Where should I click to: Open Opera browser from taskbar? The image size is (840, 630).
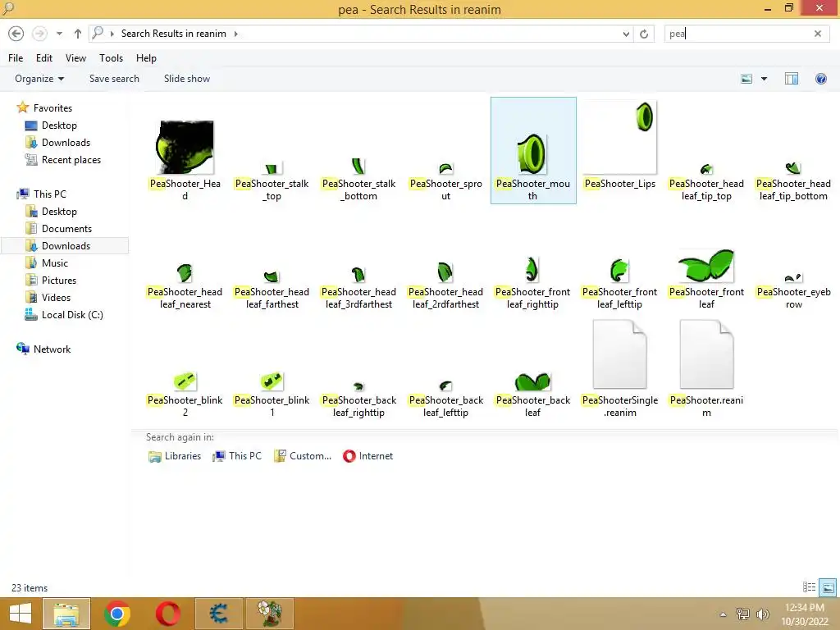(167, 614)
